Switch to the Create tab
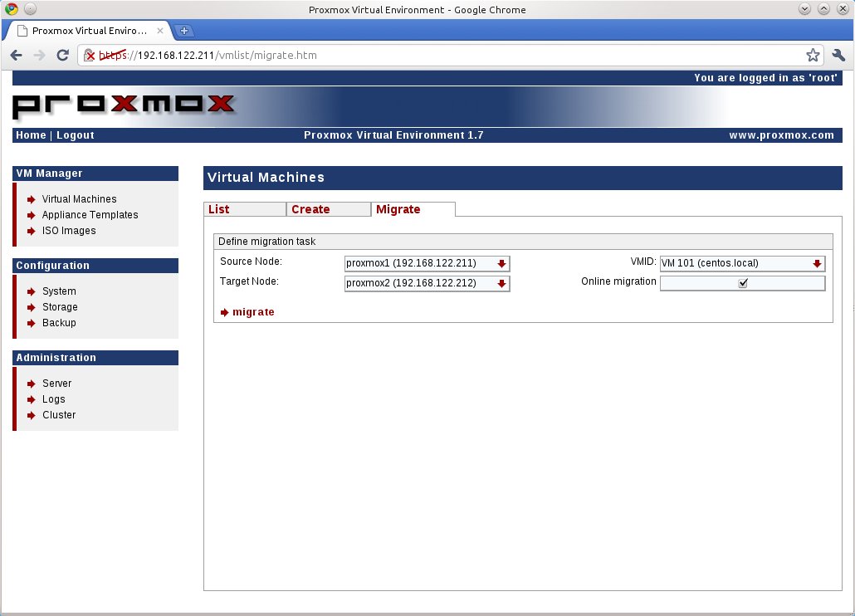 click(329, 209)
